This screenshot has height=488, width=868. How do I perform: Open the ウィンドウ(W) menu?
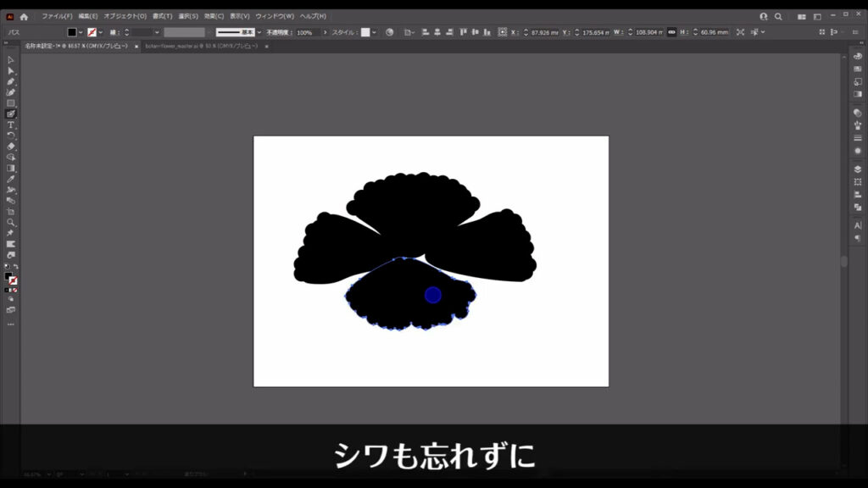pyautogui.click(x=275, y=17)
